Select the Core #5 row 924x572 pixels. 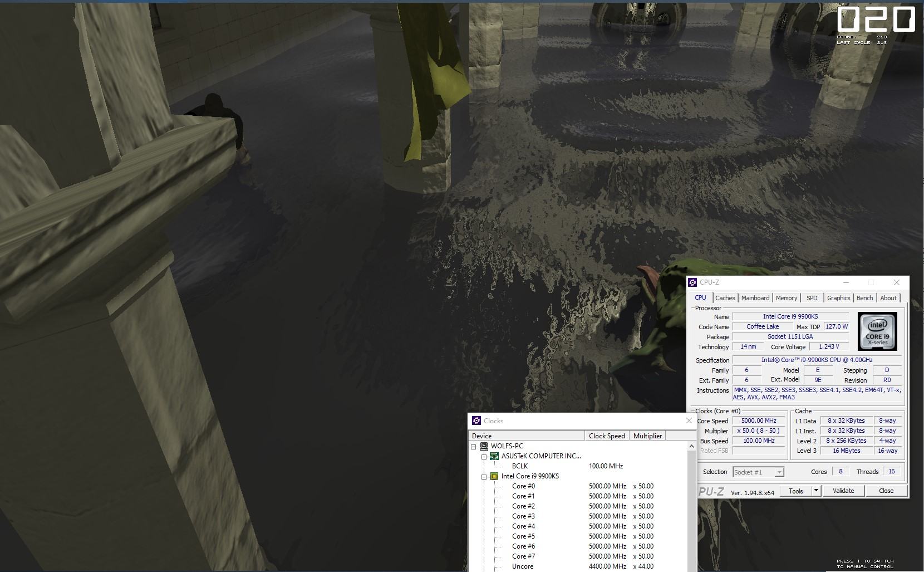pyautogui.click(x=579, y=536)
